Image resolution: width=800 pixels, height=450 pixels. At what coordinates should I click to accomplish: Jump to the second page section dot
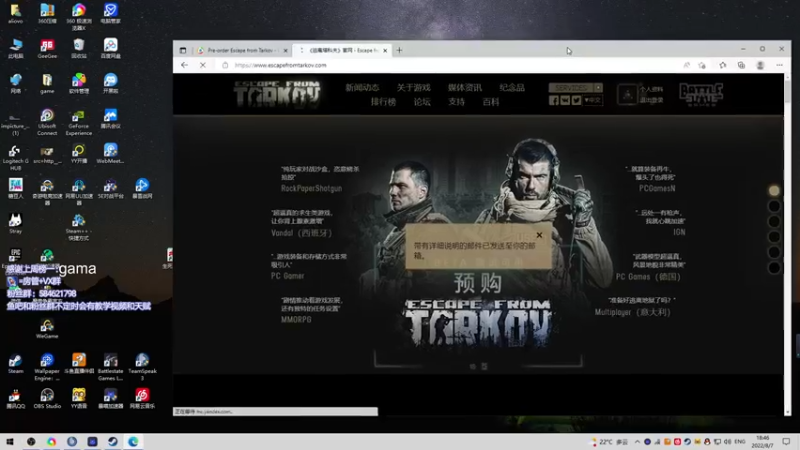click(x=774, y=206)
